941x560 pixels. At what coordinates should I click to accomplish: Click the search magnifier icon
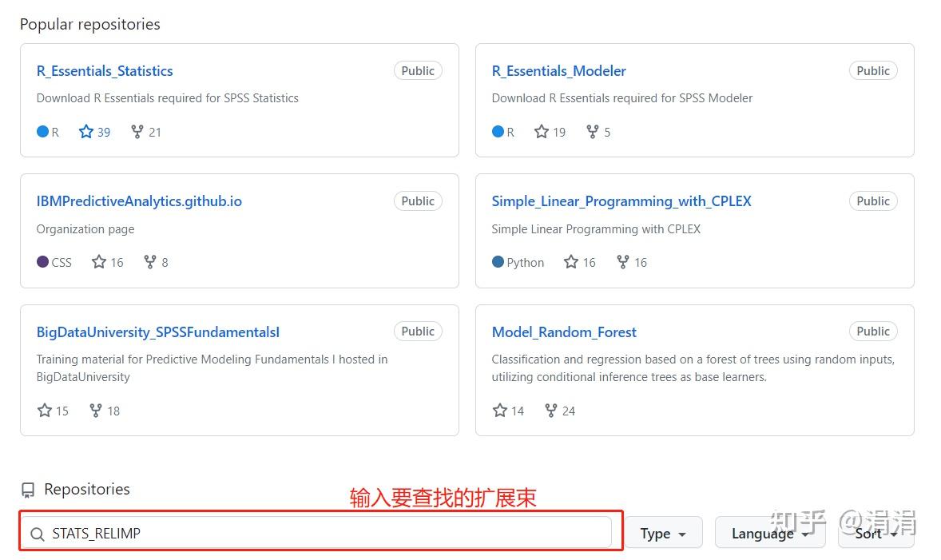pyautogui.click(x=37, y=534)
